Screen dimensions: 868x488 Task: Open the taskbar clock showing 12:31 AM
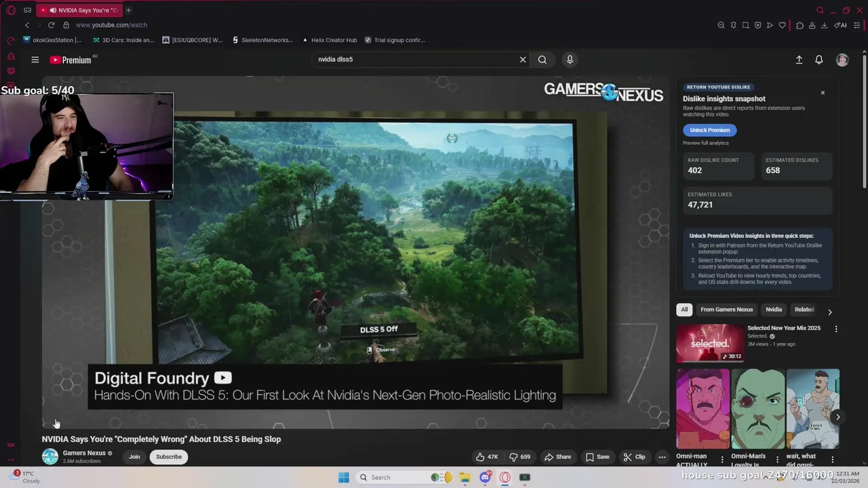pyautogui.click(x=846, y=476)
